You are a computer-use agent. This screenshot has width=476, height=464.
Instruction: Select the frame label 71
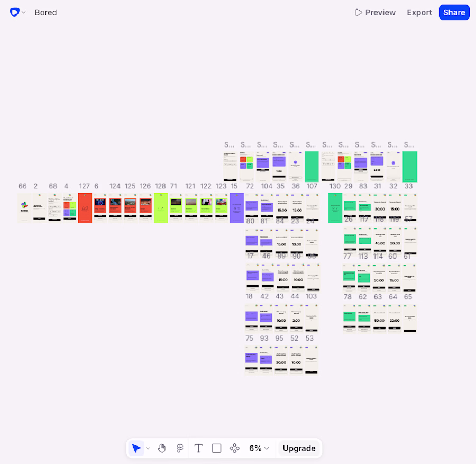[x=173, y=186]
